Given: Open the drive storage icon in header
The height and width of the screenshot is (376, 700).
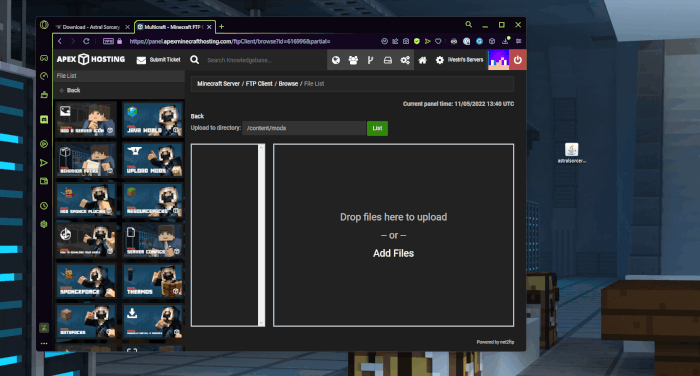Looking at the screenshot, I should tap(388, 60).
